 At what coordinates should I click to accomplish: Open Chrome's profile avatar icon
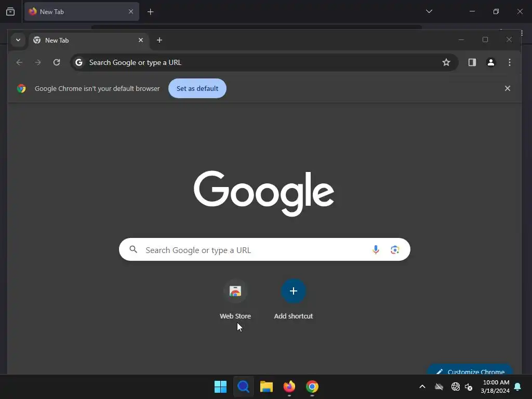pyautogui.click(x=490, y=62)
